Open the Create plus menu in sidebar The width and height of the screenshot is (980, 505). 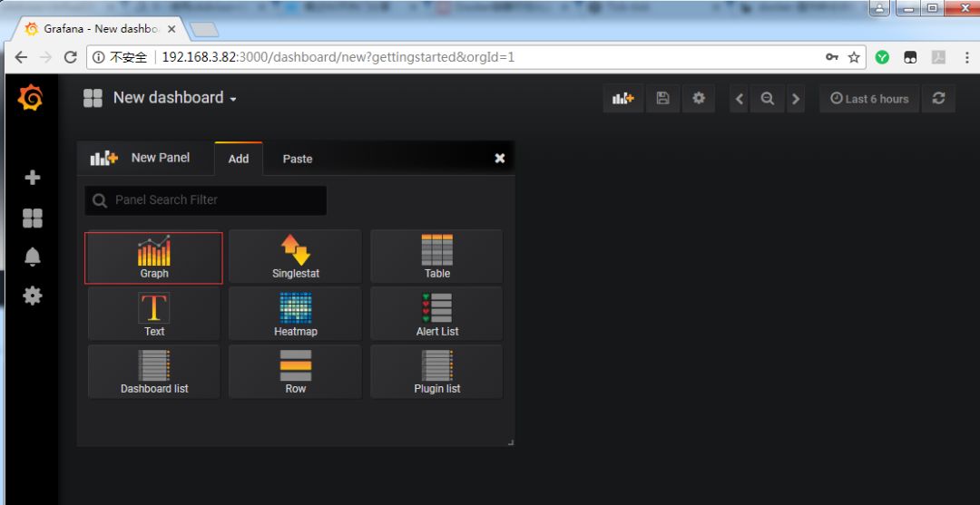(x=32, y=178)
